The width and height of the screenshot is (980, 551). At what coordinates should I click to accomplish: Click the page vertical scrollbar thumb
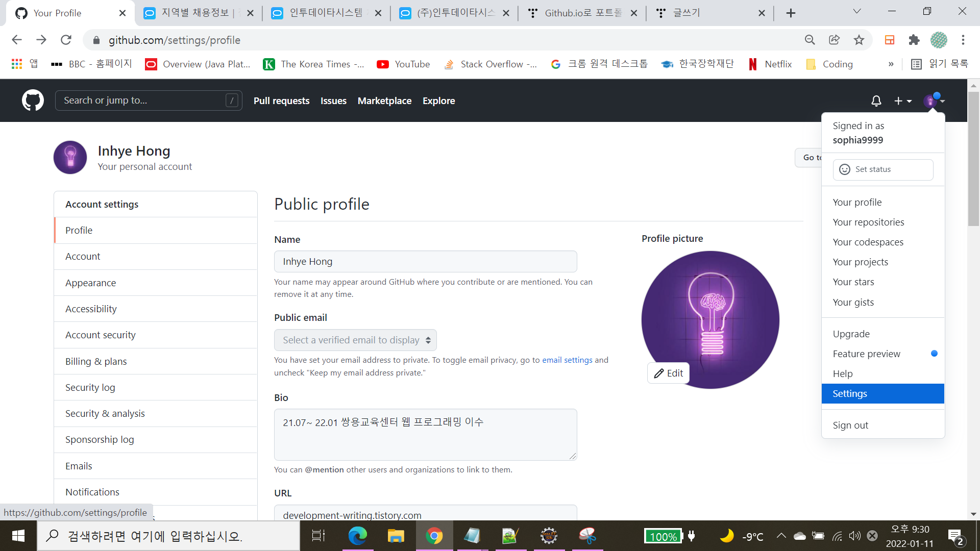[x=973, y=158]
